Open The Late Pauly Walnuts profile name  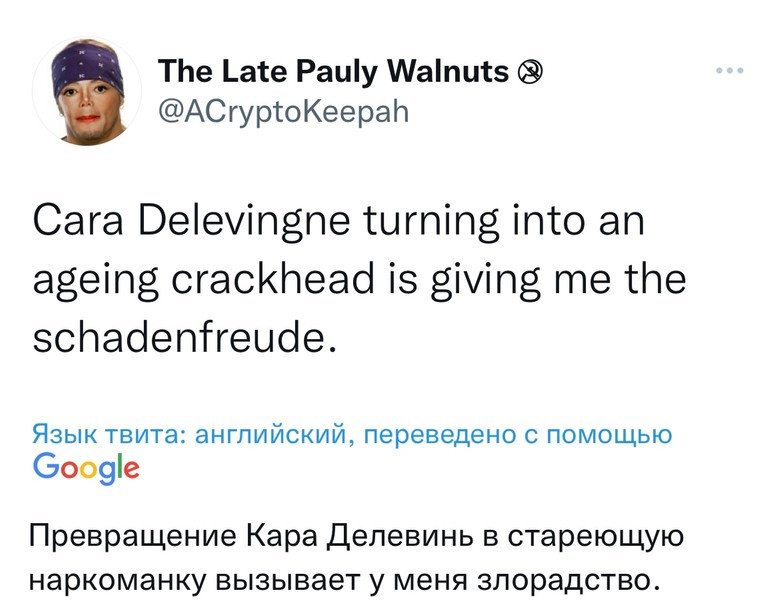click(x=335, y=72)
